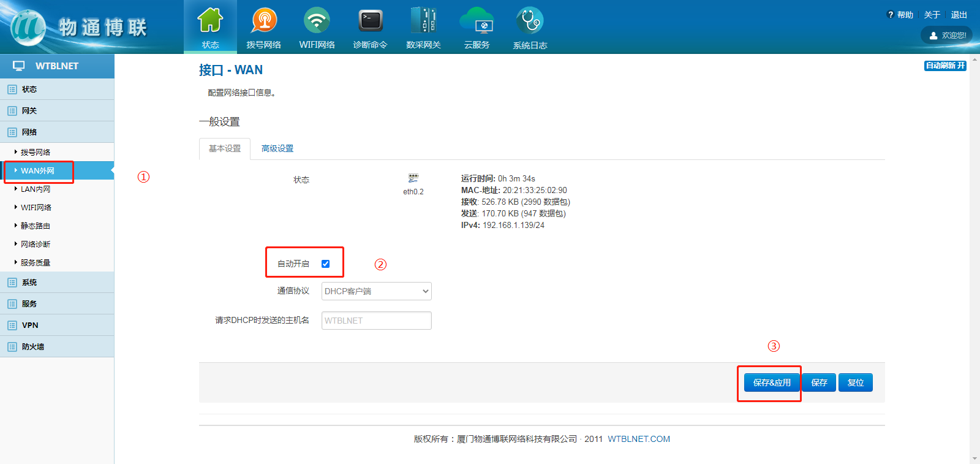Click the question mark 帮助 link

point(900,15)
